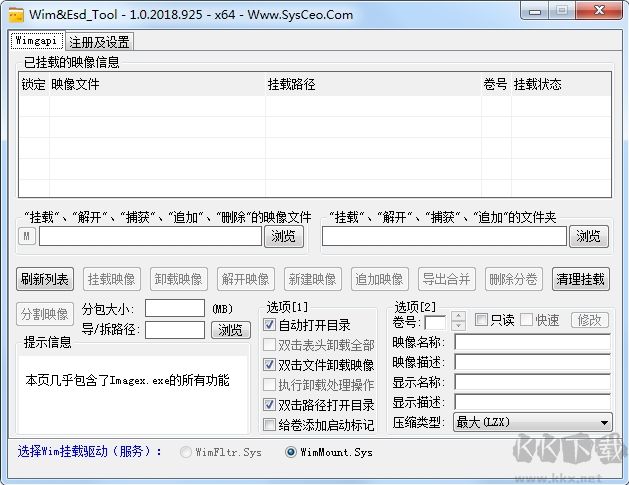
Task: Toggle 双击文件卸载映像 checkbox
Action: (269, 365)
